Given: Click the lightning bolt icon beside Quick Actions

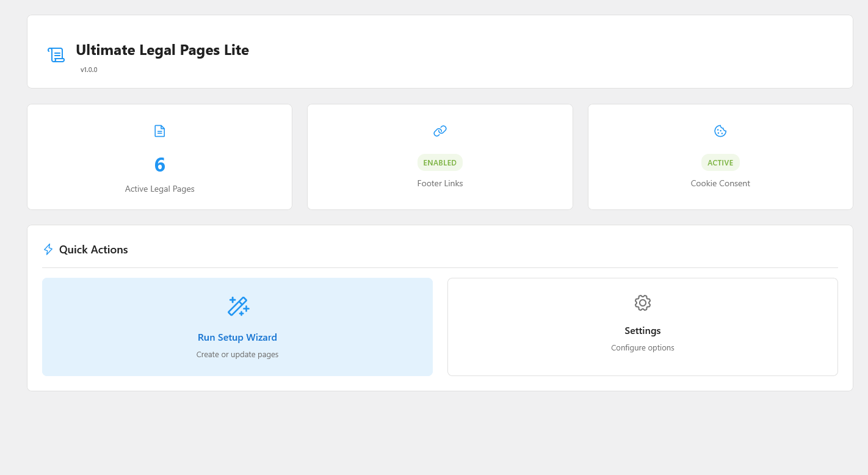Looking at the screenshot, I should [x=48, y=249].
